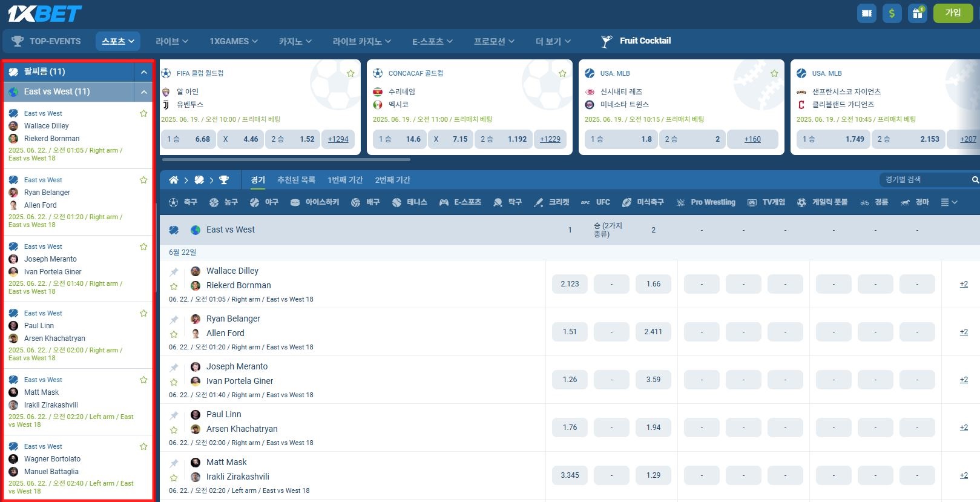Favorite the 알 아인 vs 유벤투스 card
This screenshot has width=980, height=502.
[350, 73]
